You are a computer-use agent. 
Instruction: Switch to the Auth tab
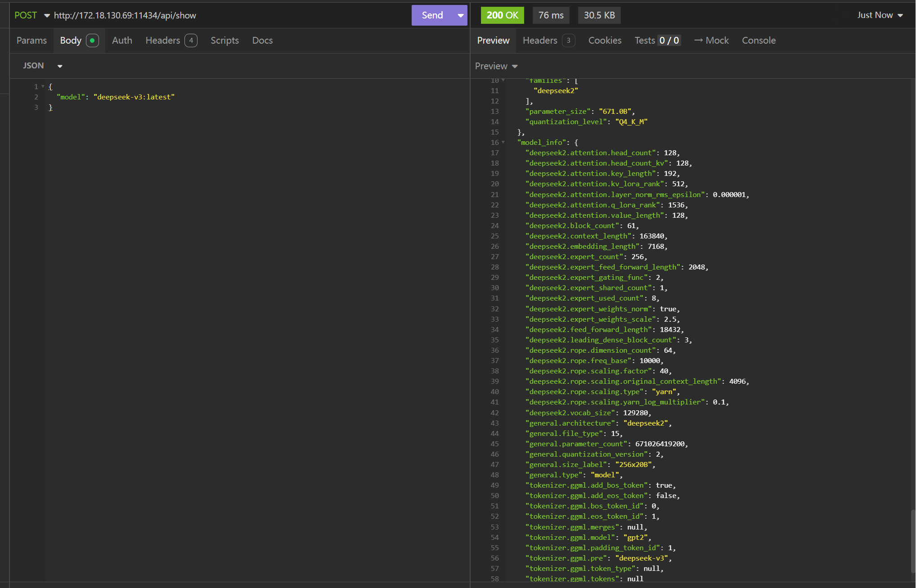(122, 40)
